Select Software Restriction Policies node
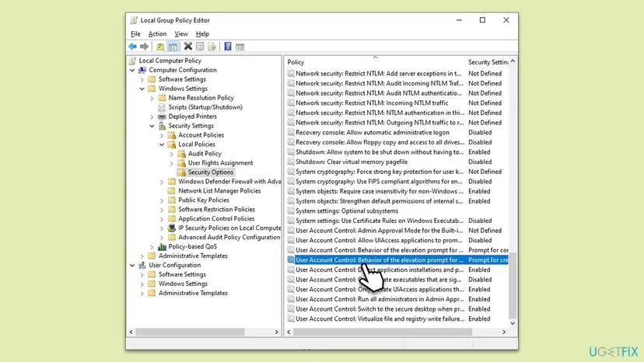Viewport: 644px width, 362px height. (x=216, y=209)
